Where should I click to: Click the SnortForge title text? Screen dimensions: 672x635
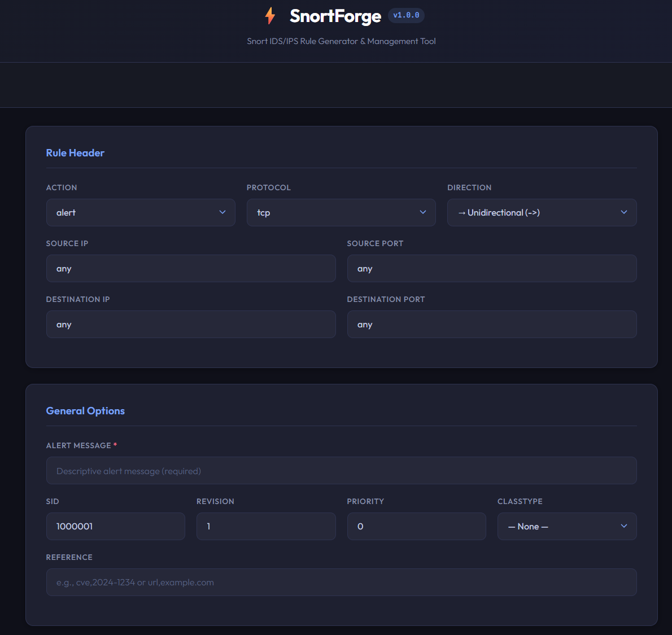tap(335, 16)
